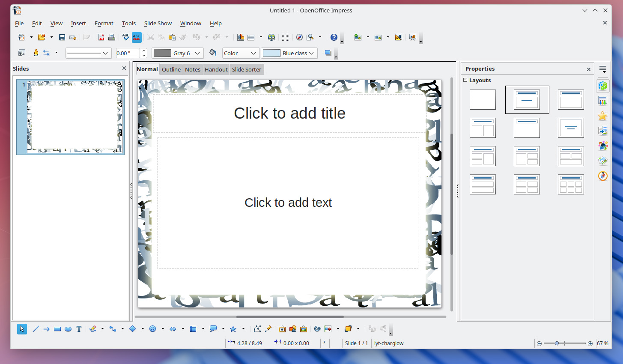Toggle AutoSpellcheck off
623x364 pixels.
(x=137, y=37)
